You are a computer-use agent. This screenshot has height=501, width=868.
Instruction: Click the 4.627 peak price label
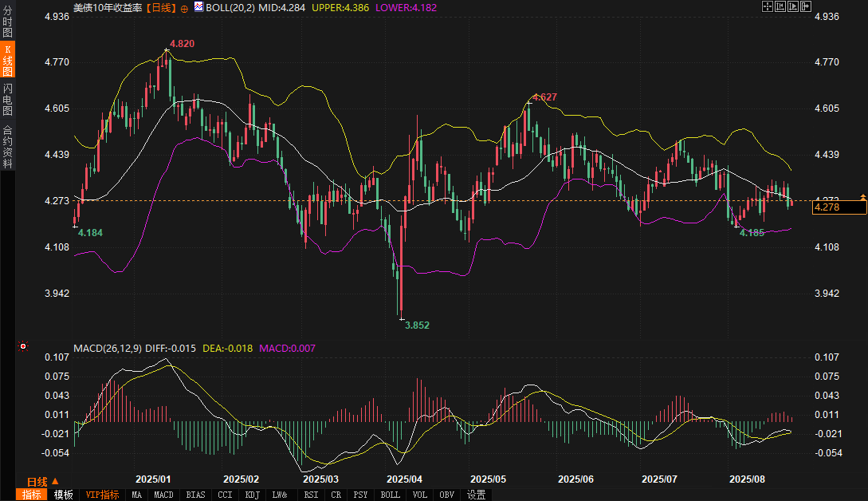pyautogui.click(x=544, y=97)
